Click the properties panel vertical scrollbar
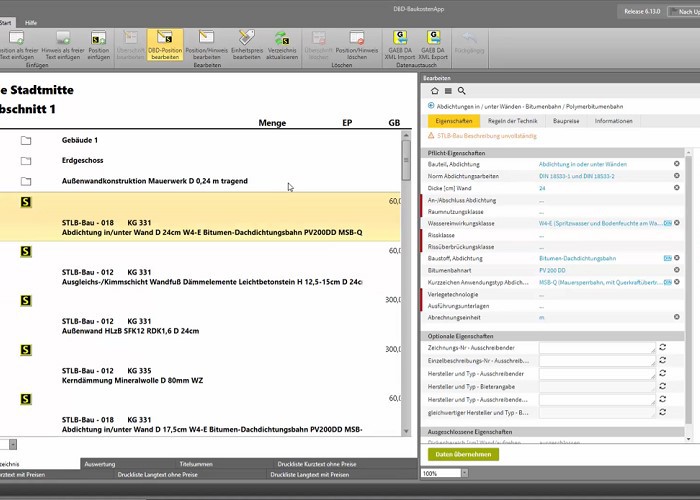 (689, 289)
